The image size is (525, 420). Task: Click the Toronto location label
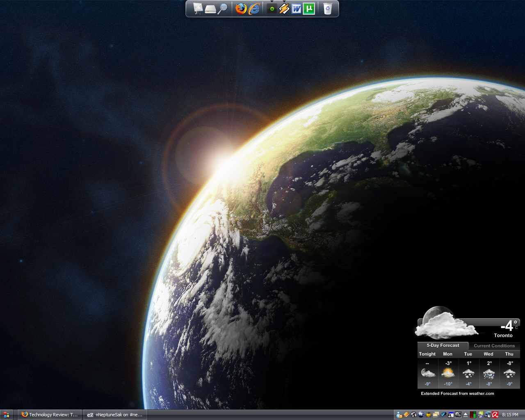pyautogui.click(x=503, y=336)
